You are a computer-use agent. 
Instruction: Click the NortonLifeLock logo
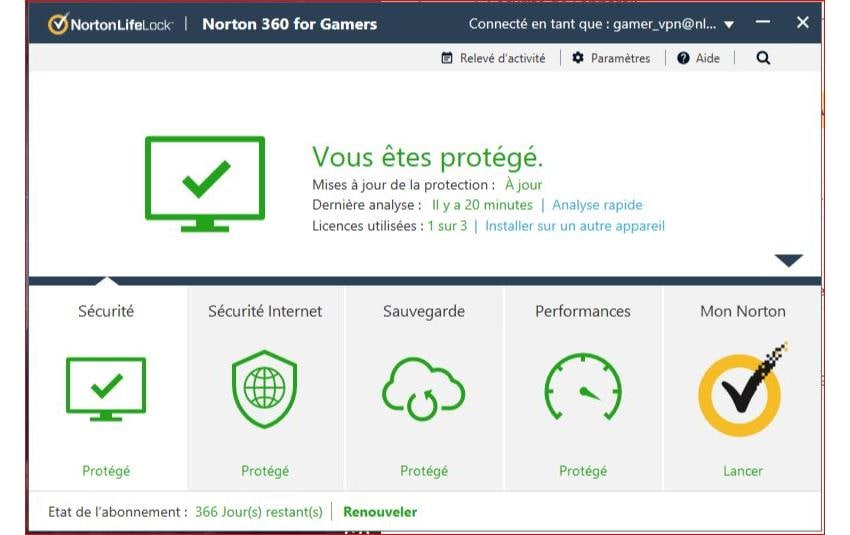coord(110,24)
